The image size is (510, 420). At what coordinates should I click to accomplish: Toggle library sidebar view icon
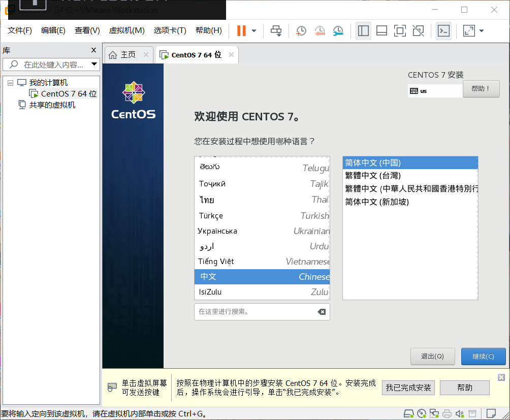point(363,31)
